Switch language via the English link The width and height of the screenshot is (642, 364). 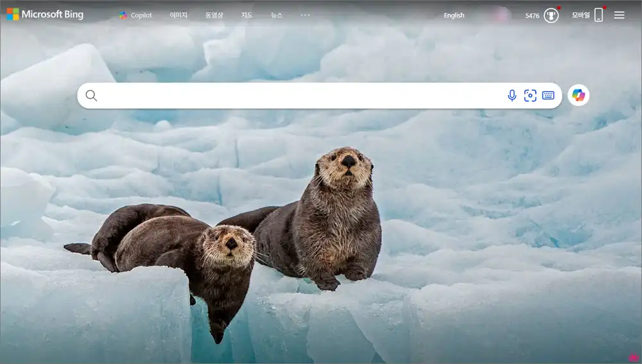pos(454,15)
